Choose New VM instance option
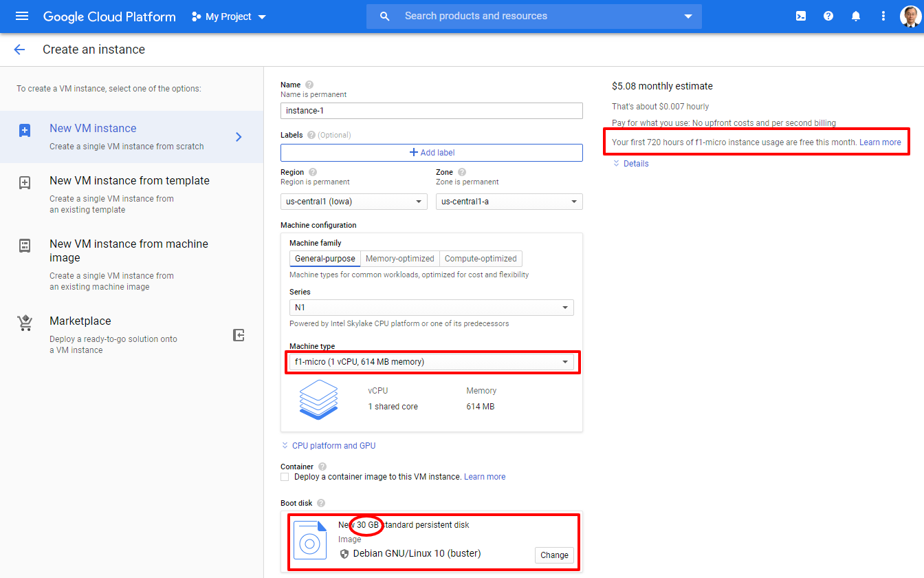The width and height of the screenshot is (924, 578). tap(131, 137)
